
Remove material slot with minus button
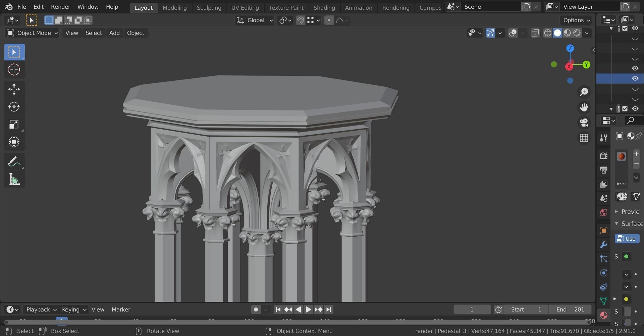(x=636, y=164)
